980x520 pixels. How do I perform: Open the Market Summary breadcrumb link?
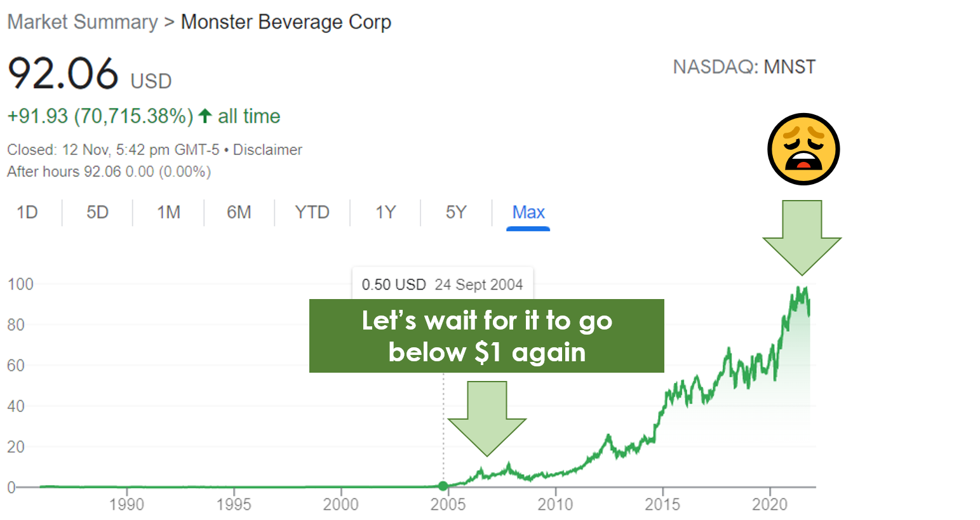tap(83, 22)
